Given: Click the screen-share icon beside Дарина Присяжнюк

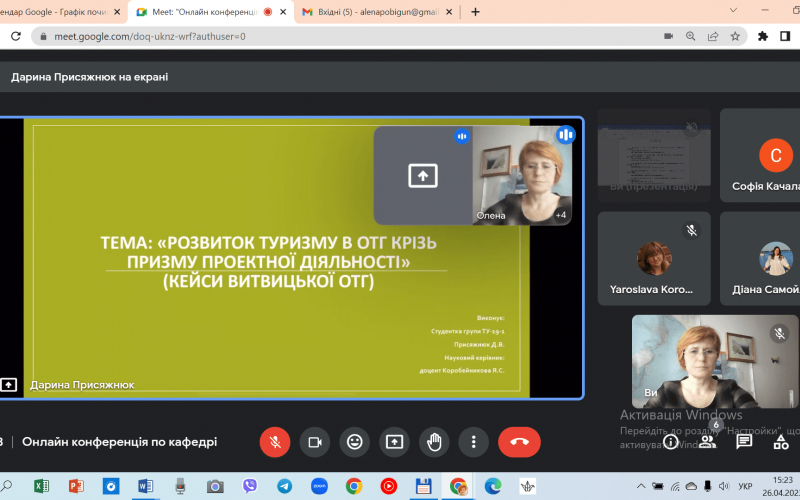Looking at the screenshot, I should click(x=9, y=385).
